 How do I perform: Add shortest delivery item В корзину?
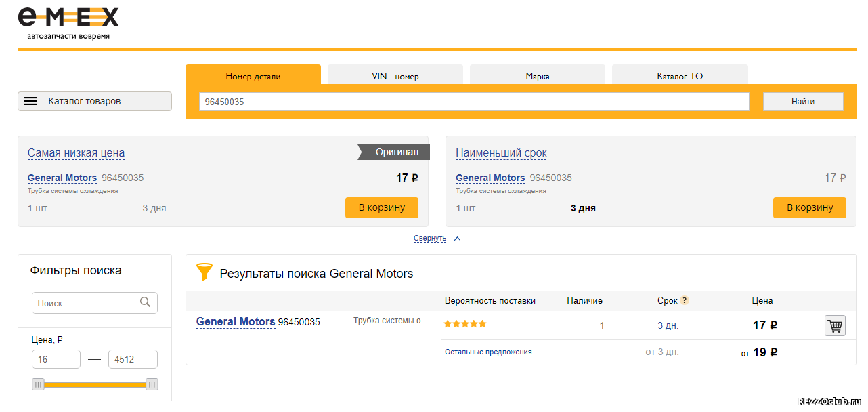click(810, 207)
